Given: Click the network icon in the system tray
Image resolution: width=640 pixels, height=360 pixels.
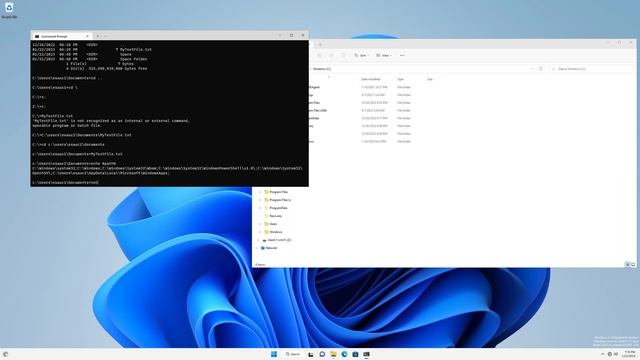Looking at the screenshot, I should pos(610,354).
